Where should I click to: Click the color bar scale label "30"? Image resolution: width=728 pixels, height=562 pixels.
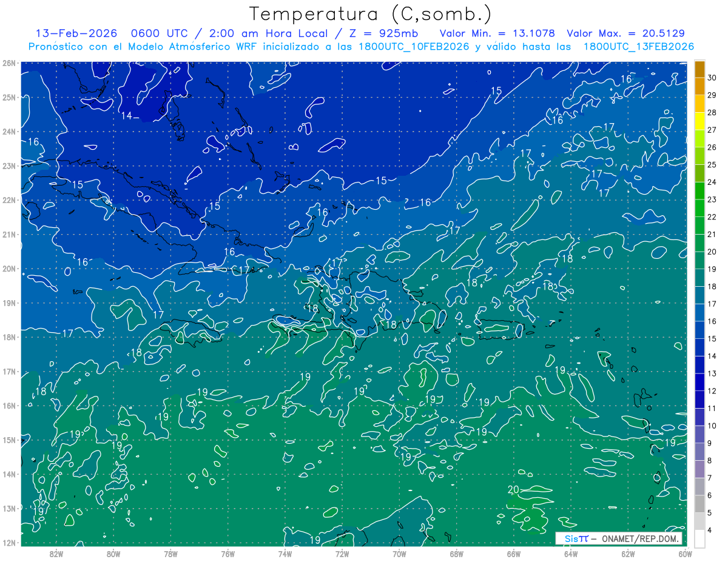712,78
